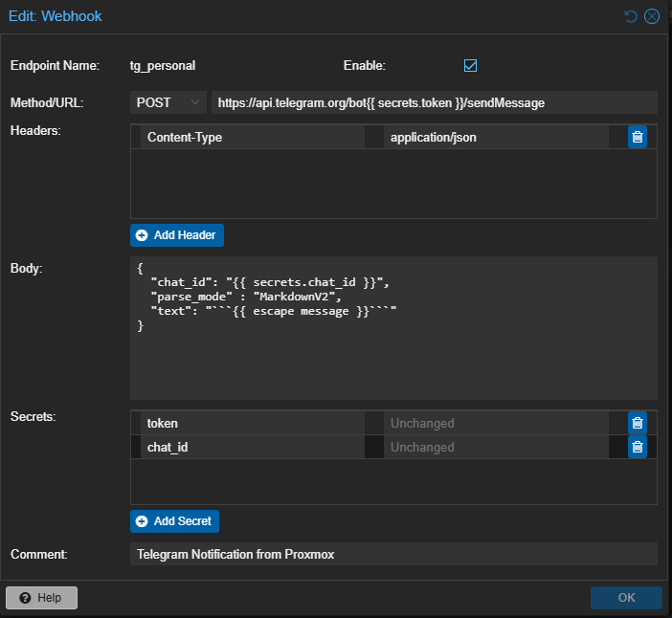Open the POST method dropdown
This screenshot has height=618, width=672.
pyautogui.click(x=168, y=102)
